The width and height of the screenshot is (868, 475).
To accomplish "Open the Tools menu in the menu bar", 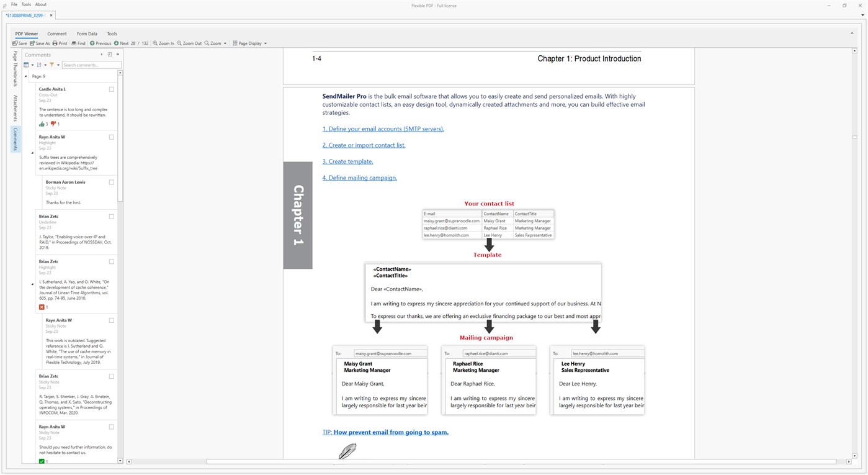I will click(x=25, y=4).
